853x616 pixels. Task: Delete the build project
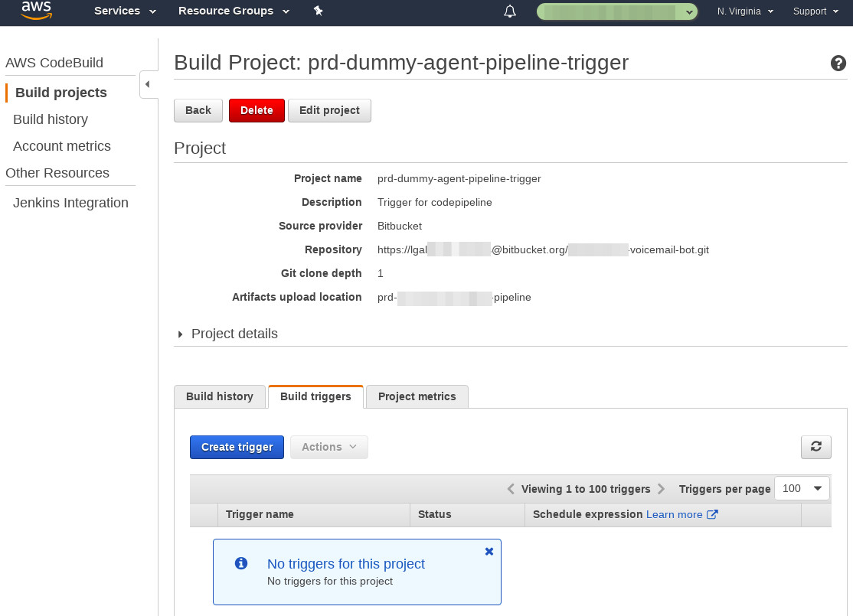click(x=257, y=110)
